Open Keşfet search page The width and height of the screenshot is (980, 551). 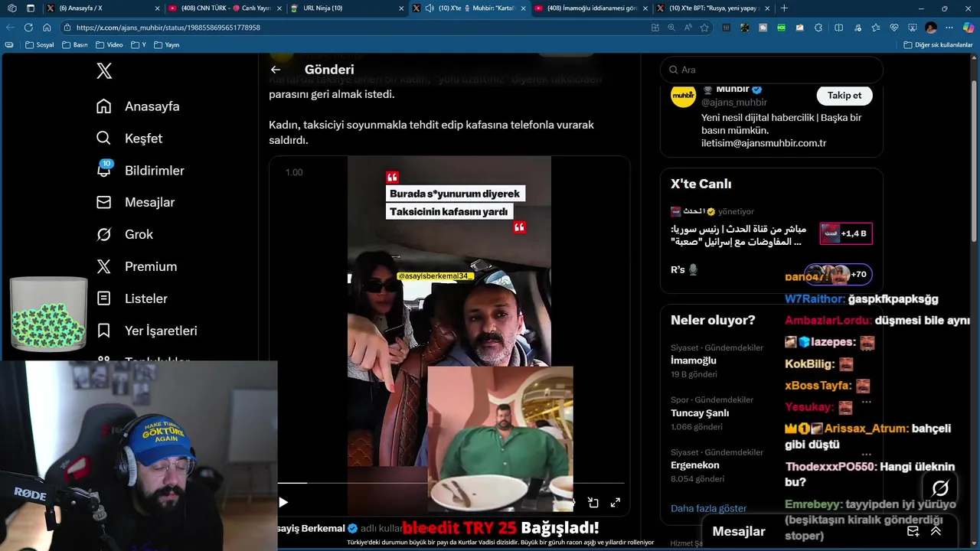click(x=129, y=139)
